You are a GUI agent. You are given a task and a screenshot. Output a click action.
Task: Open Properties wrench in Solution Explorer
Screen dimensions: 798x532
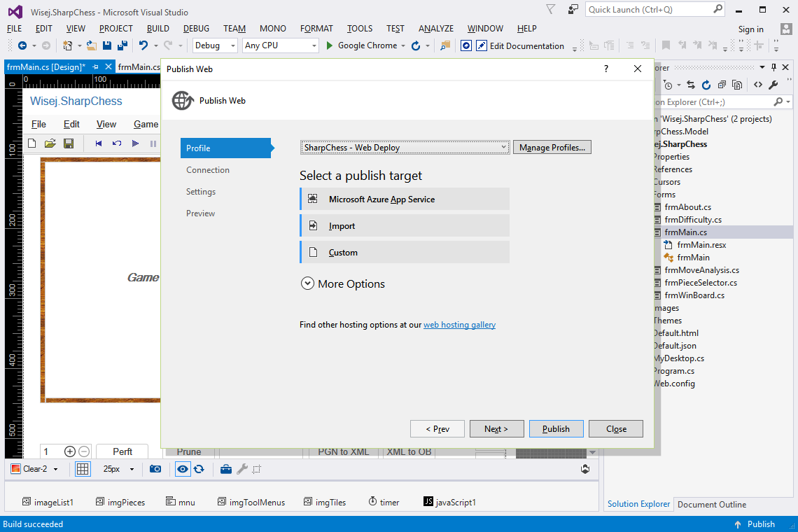(x=773, y=85)
